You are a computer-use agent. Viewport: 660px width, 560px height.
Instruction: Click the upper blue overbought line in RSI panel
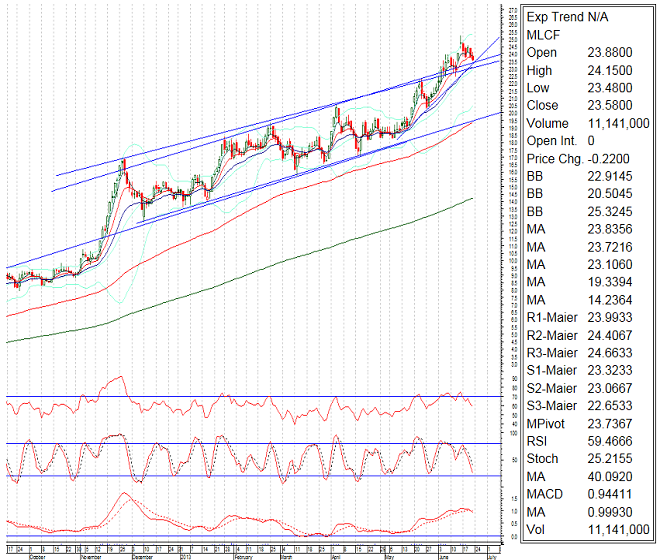pos(250,397)
